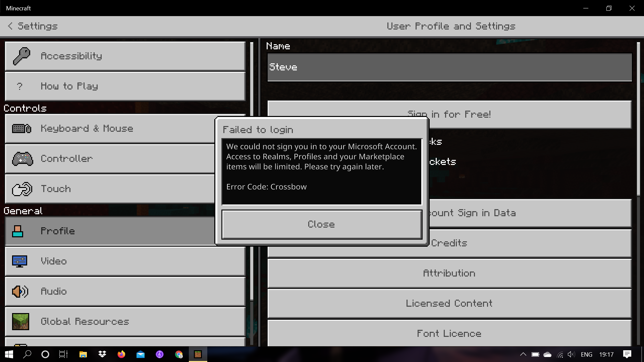Click the Touch hand icon
Viewport: 644px width, 362px height.
click(x=22, y=189)
